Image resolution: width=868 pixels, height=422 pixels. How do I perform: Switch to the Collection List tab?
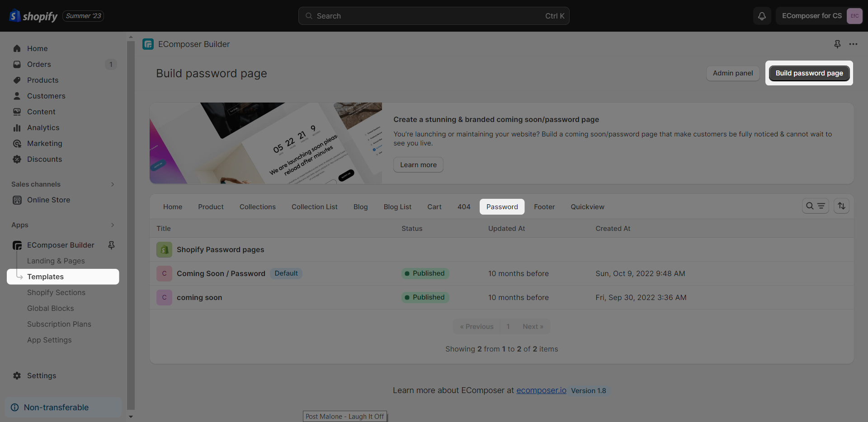[x=315, y=207]
